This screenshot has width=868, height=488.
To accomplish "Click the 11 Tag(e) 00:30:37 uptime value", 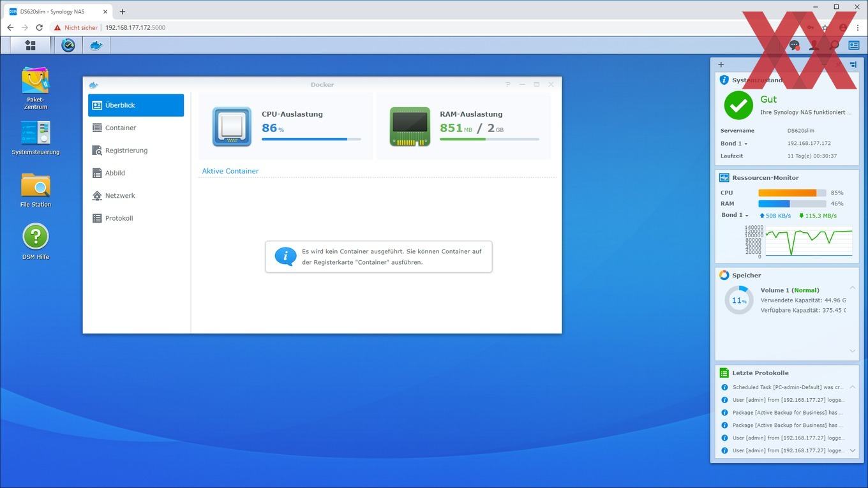I will (x=812, y=156).
